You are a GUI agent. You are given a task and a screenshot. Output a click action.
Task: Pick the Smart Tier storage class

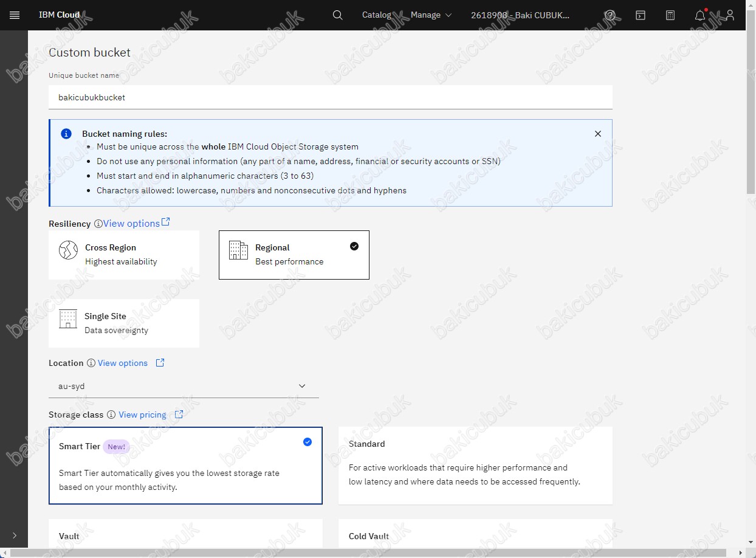185,465
